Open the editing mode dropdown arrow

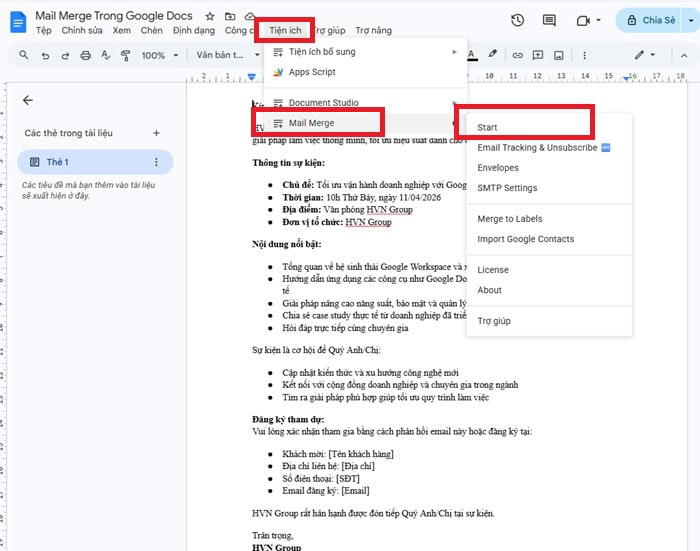653,55
